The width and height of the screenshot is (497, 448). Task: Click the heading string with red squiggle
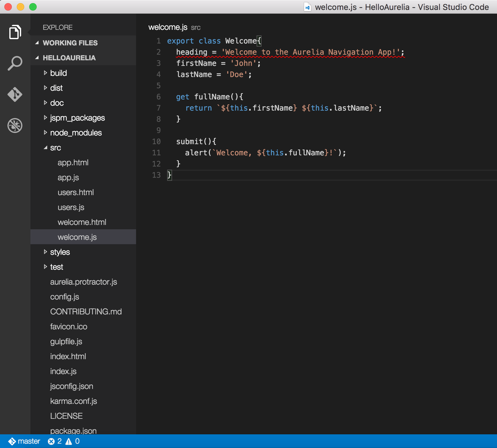coord(311,52)
